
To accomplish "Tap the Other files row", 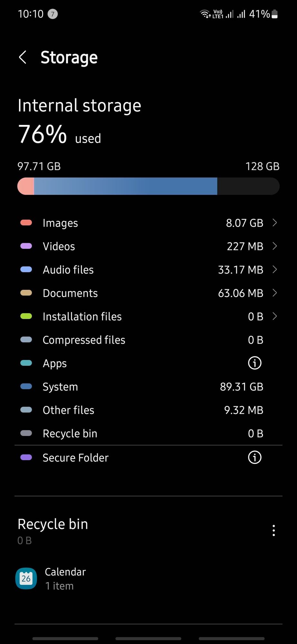I will [x=148, y=410].
